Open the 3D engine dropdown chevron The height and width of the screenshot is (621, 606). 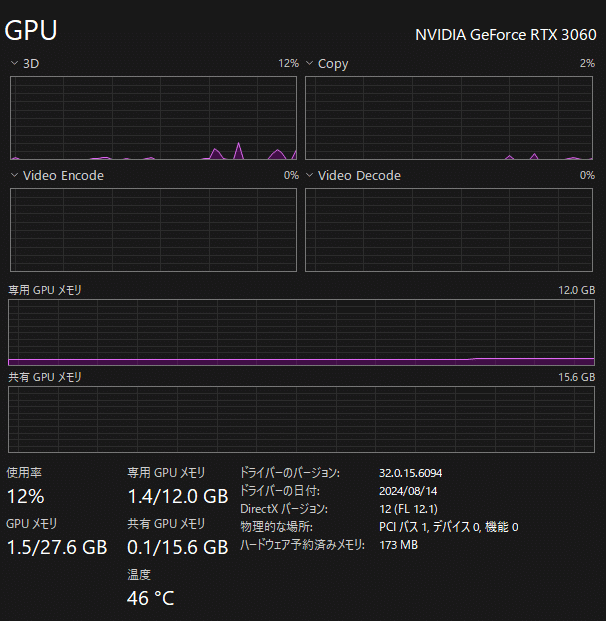coord(14,64)
